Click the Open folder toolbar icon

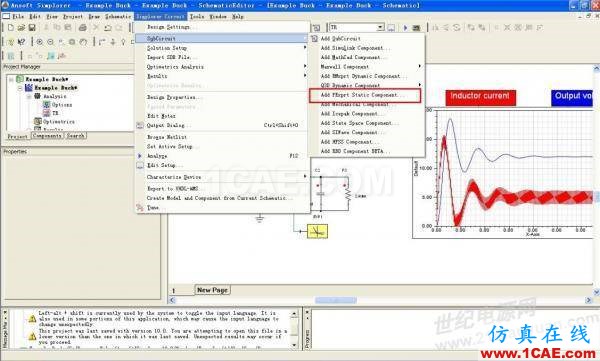click(21, 28)
